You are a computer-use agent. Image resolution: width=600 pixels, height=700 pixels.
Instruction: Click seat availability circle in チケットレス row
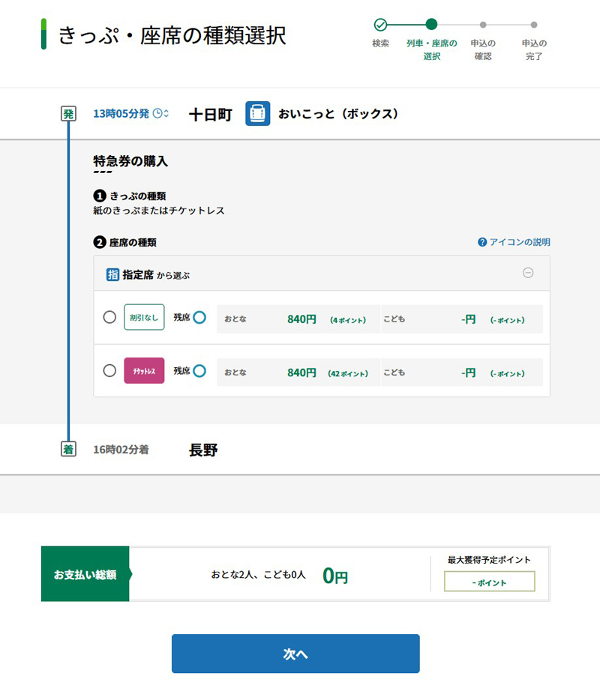pos(199,370)
